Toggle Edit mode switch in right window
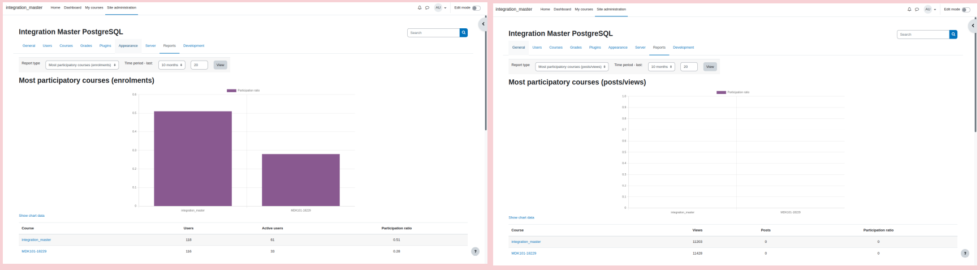This screenshot has height=270, width=980. 966,10
